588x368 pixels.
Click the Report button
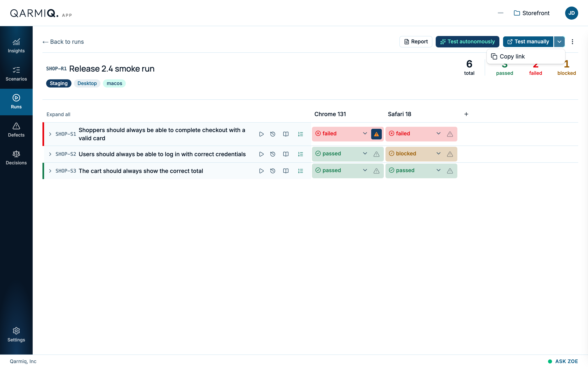416,42
